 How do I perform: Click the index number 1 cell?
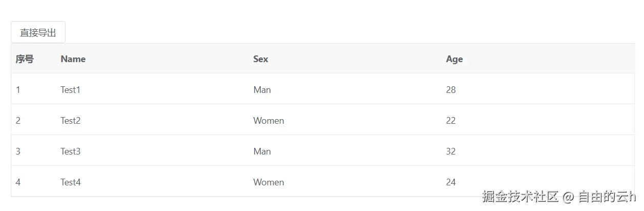pos(18,90)
